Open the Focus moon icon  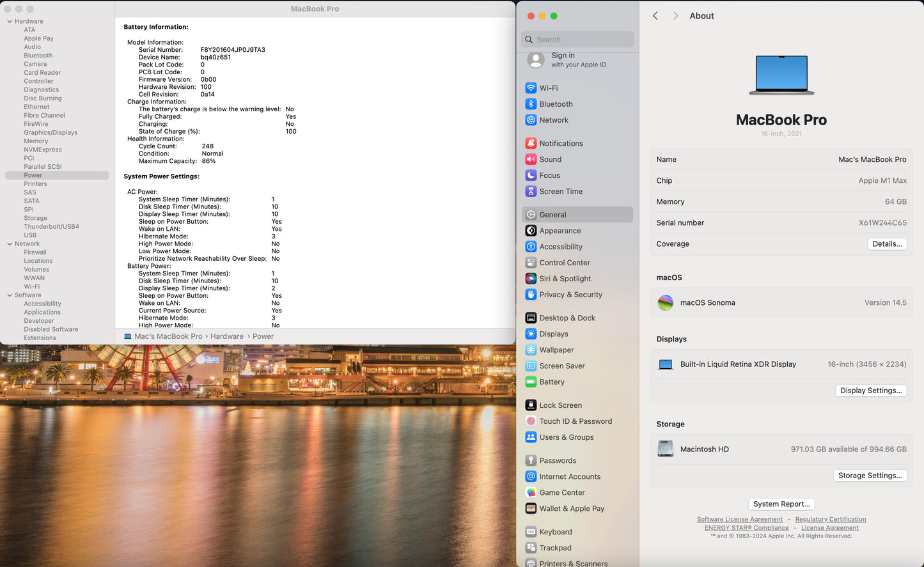[531, 175]
